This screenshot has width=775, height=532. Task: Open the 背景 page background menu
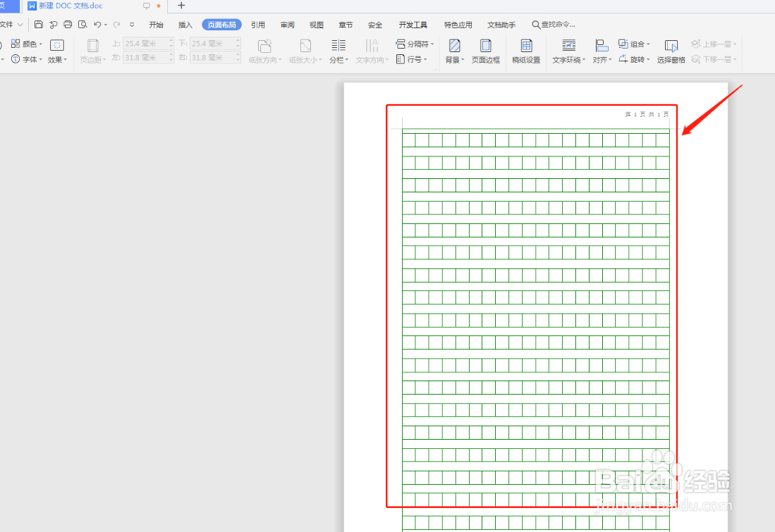tap(455, 51)
